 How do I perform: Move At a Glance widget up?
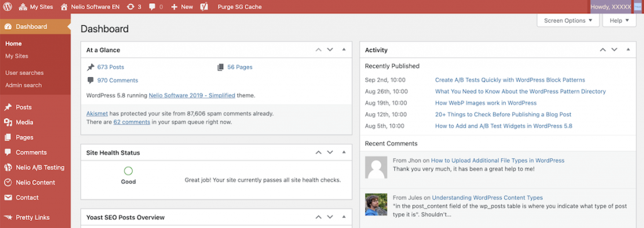coord(318,50)
